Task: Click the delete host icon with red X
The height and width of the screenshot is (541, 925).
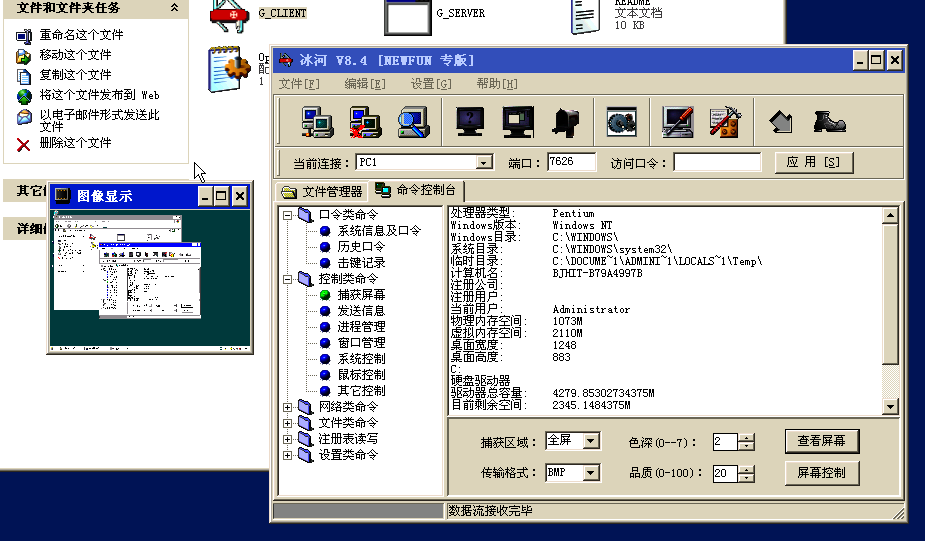Action: pyautogui.click(x=365, y=122)
